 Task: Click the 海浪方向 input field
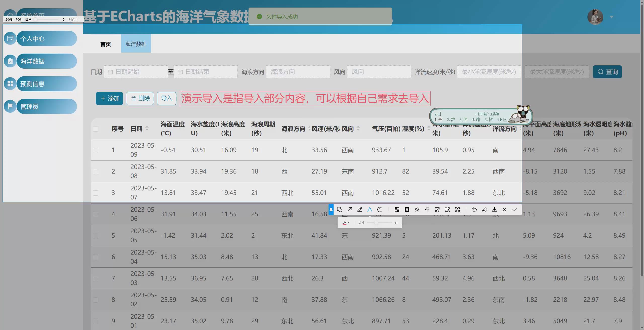tap(298, 72)
